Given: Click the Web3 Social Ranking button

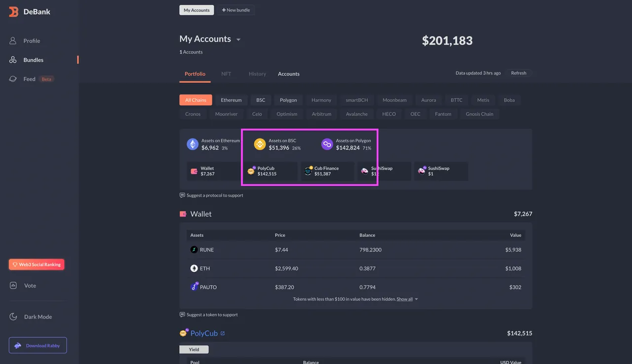Looking at the screenshot, I should pyautogui.click(x=37, y=264).
